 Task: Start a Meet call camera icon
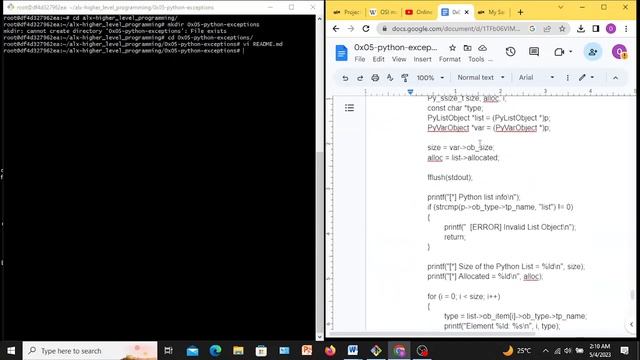[x=559, y=52]
